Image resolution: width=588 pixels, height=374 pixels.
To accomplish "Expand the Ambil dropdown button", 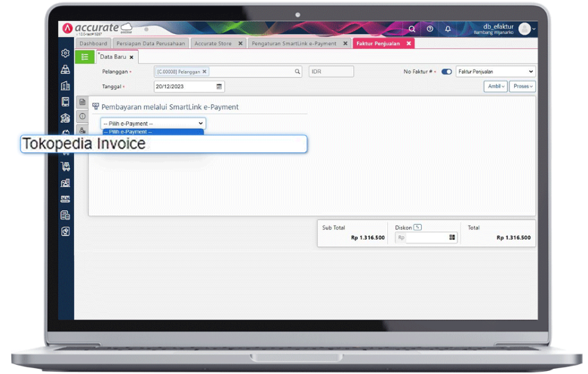I will click(496, 86).
